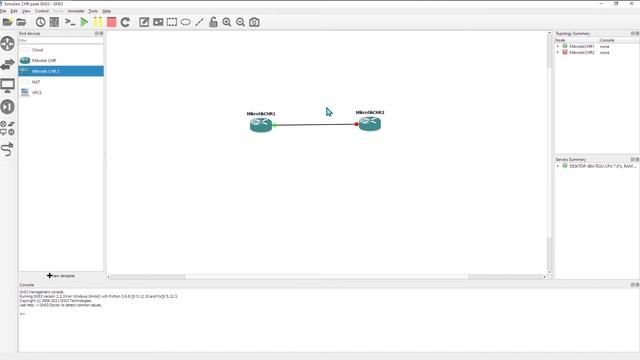Open the Help menu
640x360 pixels.
107,11
